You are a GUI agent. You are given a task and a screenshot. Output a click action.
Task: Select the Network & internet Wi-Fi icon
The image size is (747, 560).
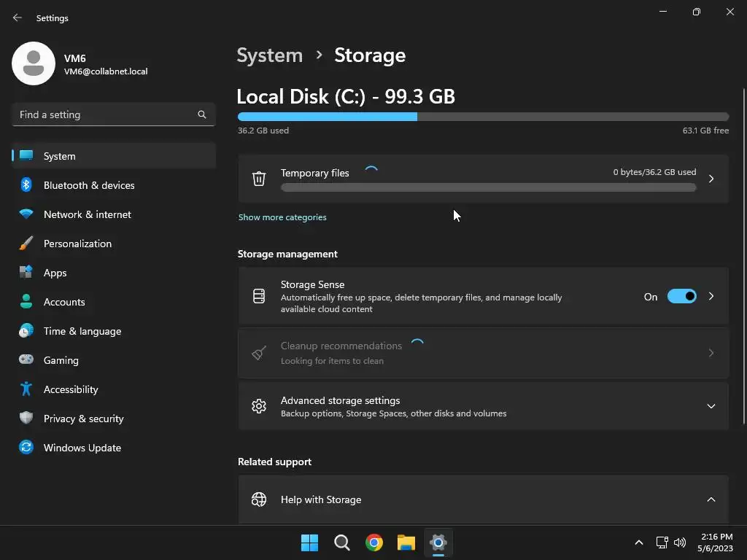(x=26, y=214)
